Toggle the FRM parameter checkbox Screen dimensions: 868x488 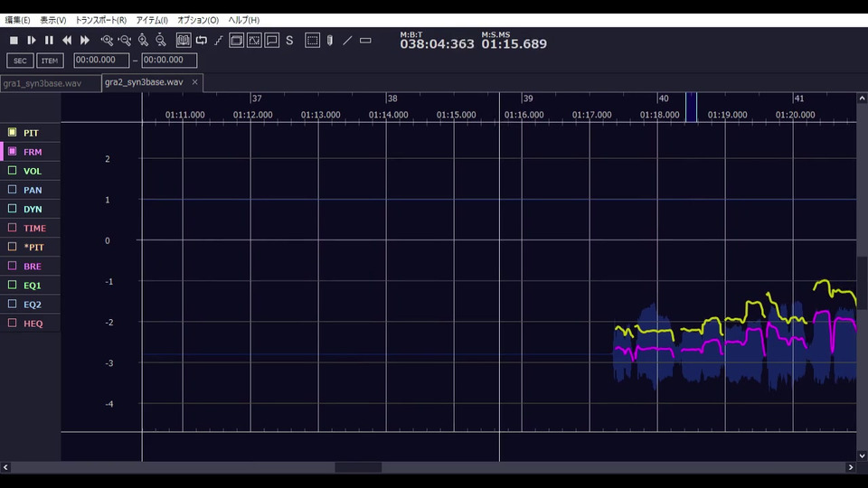tap(12, 151)
